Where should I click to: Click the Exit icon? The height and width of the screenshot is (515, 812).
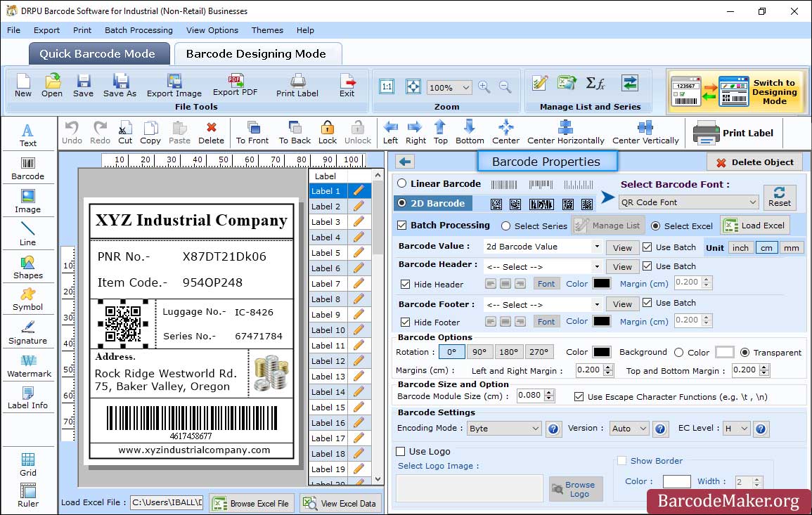tap(347, 86)
